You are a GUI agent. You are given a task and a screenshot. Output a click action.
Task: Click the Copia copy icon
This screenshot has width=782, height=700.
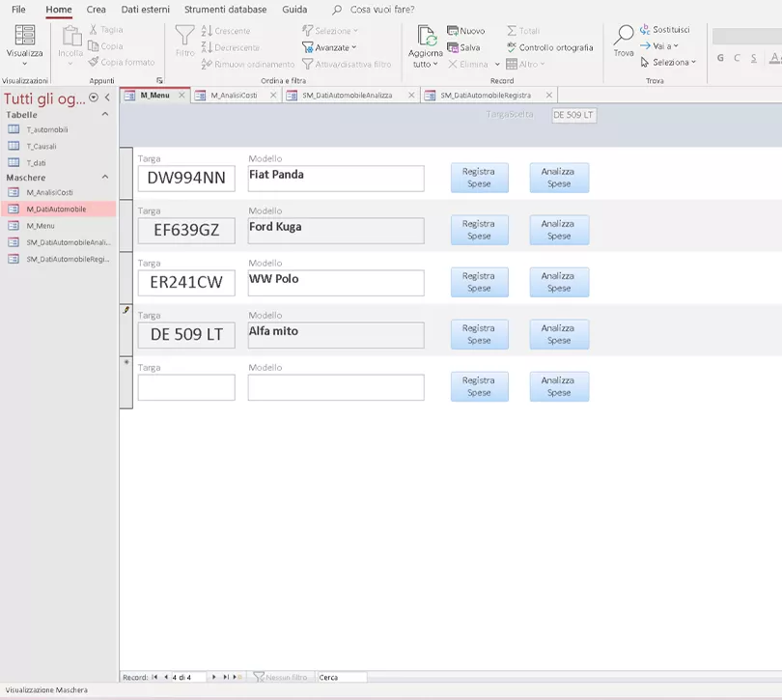(x=94, y=46)
